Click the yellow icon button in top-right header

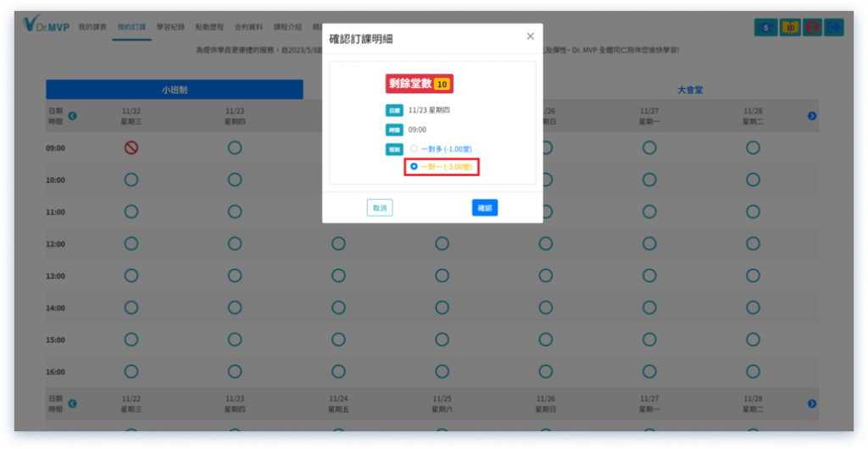tap(789, 27)
